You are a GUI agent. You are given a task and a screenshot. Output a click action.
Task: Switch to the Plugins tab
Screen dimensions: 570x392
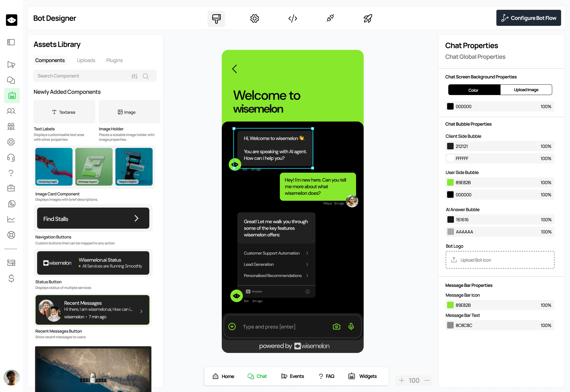click(114, 60)
